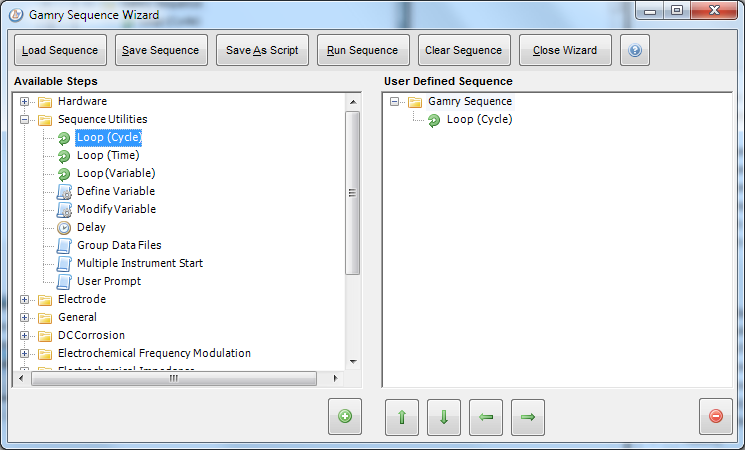Click the DC Corrosion folder icon

pyautogui.click(x=45, y=336)
